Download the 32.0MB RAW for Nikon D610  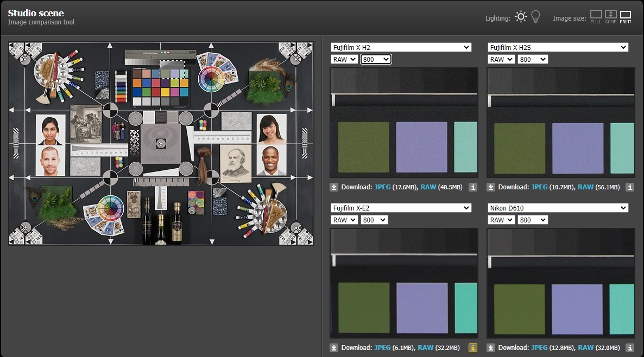click(585, 348)
